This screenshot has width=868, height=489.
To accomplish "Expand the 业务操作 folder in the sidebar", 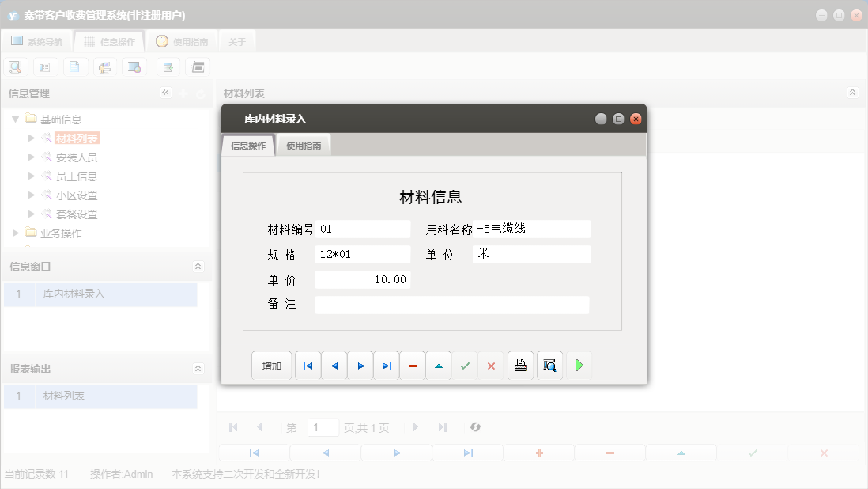I will tap(13, 233).
